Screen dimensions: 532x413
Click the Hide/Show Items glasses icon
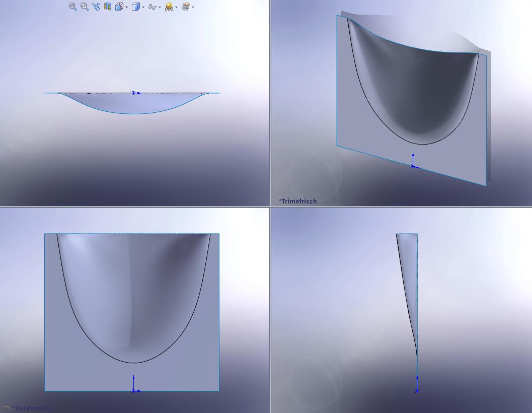(153, 7)
